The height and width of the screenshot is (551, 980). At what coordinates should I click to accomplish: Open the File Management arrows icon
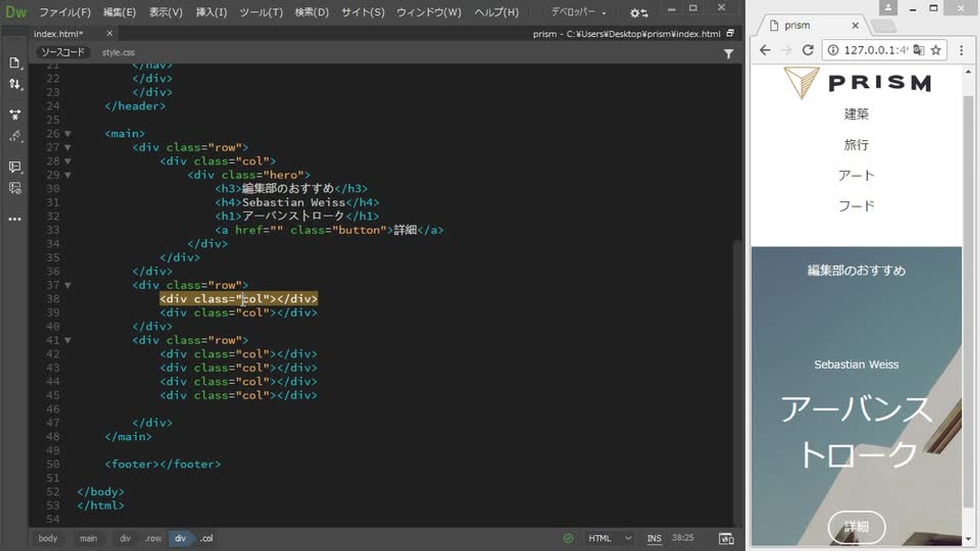[x=15, y=84]
